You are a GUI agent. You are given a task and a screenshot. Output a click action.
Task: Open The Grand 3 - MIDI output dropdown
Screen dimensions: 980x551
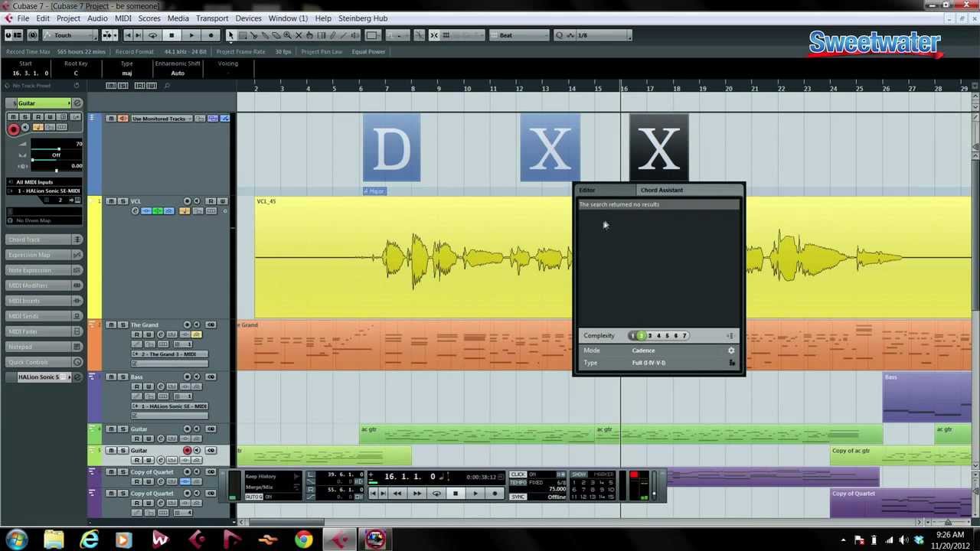pyautogui.click(x=169, y=354)
